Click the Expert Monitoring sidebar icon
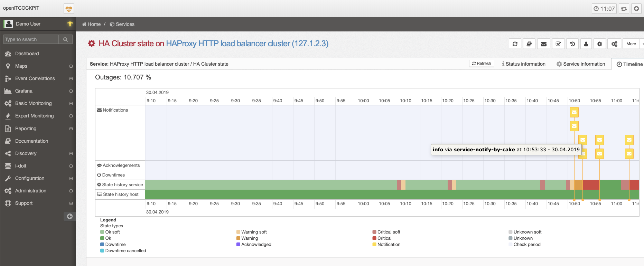 point(8,116)
